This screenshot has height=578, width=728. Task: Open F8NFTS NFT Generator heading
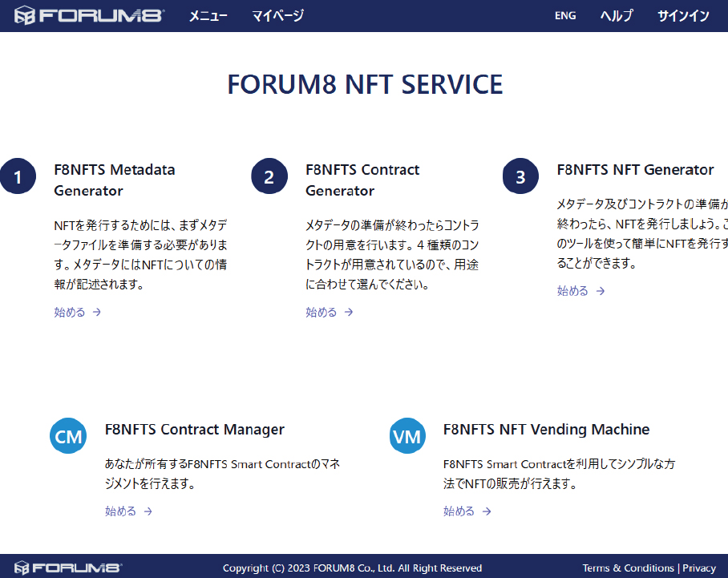pyautogui.click(x=635, y=170)
